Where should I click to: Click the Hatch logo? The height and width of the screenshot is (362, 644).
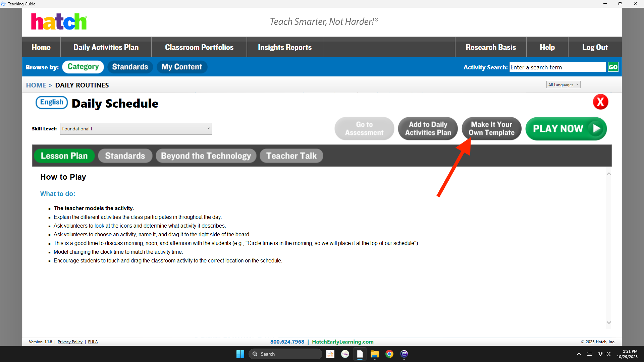pos(59,22)
